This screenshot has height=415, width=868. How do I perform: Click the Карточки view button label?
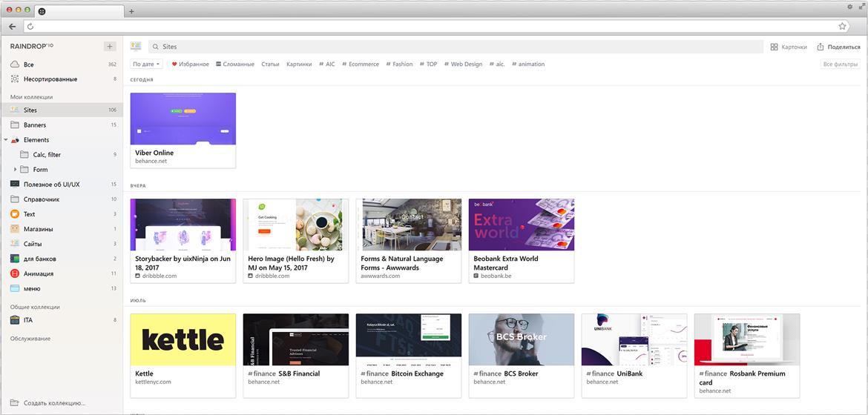[794, 47]
